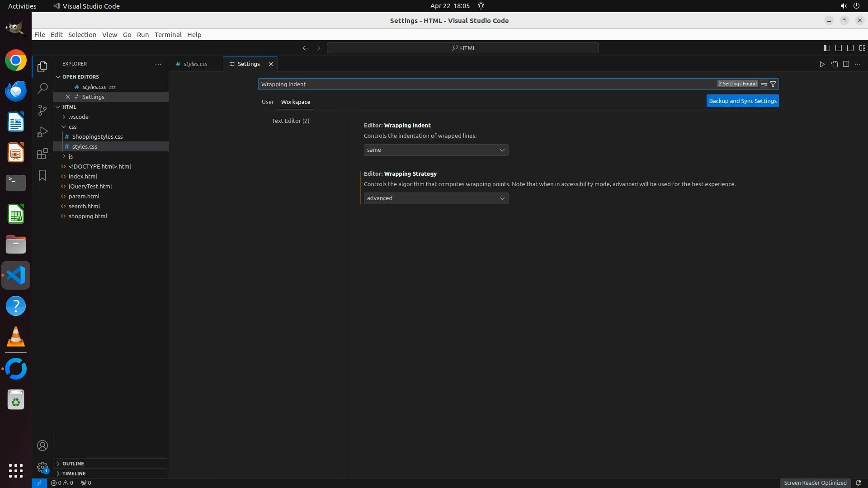Click Backup and Sync Settings button
This screenshot has width=868, height=488.
[x=742, y=101]
